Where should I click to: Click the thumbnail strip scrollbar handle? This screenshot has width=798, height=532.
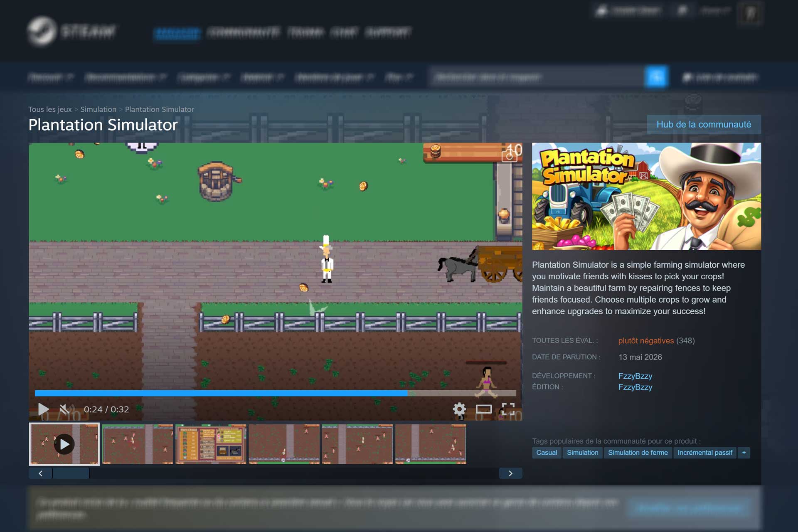tap(71, 473)
